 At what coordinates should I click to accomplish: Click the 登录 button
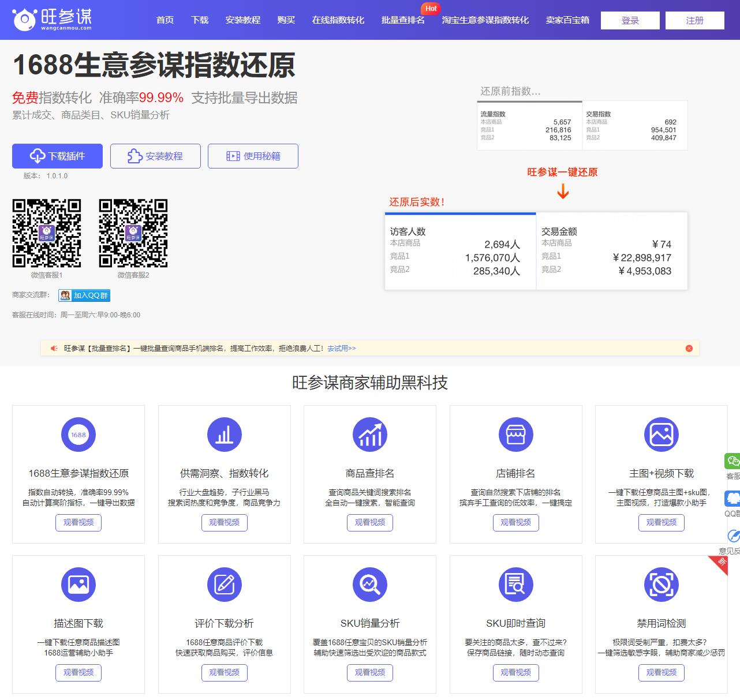point(630,21)
